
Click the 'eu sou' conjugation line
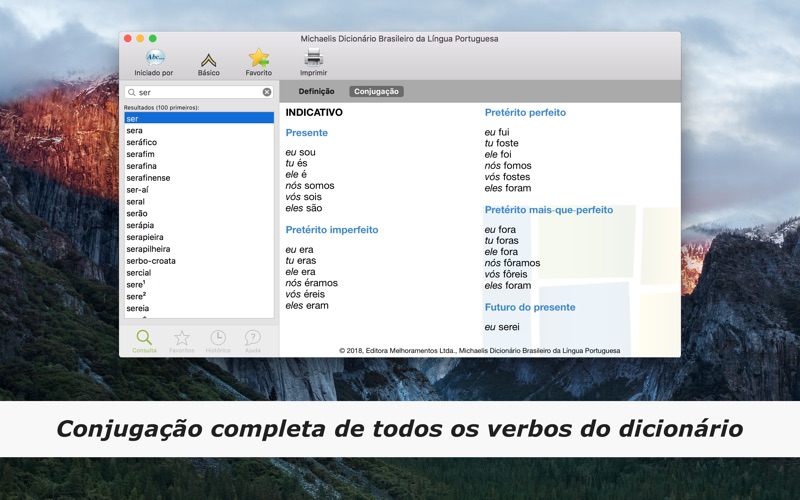(301, 152)
